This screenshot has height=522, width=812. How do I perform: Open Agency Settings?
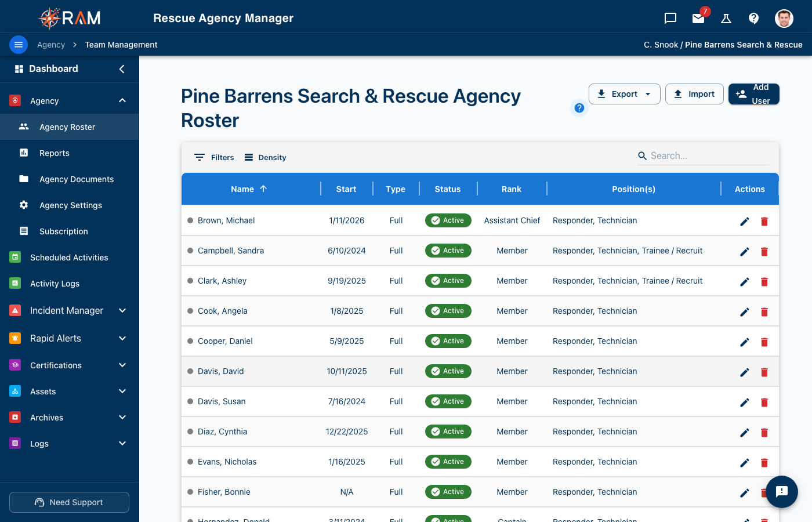[x=70, y=205]
